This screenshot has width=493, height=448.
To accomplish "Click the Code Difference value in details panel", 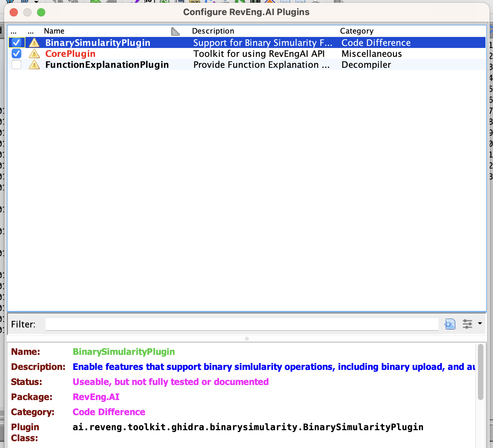I will click(x=109, y=412).
